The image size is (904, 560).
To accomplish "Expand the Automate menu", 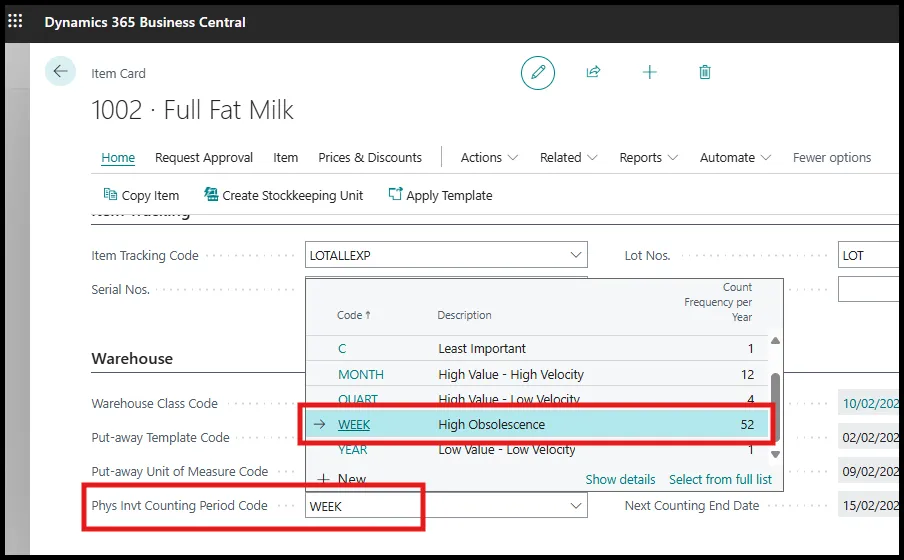I will (735, 157).
